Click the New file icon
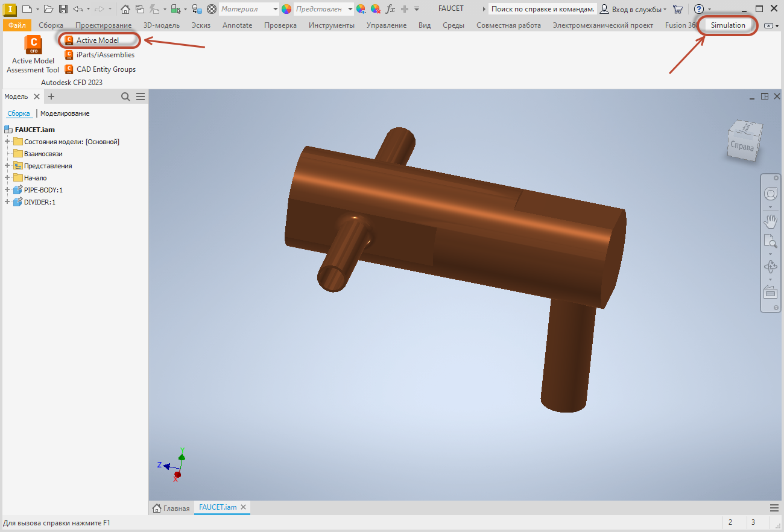Image resolution: width=784 pixels, height=532 pixels. [27, 9]
